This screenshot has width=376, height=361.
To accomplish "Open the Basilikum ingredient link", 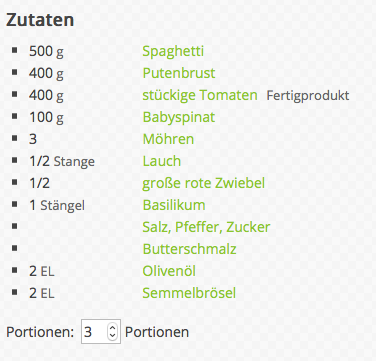I will (x=174, y=205).
